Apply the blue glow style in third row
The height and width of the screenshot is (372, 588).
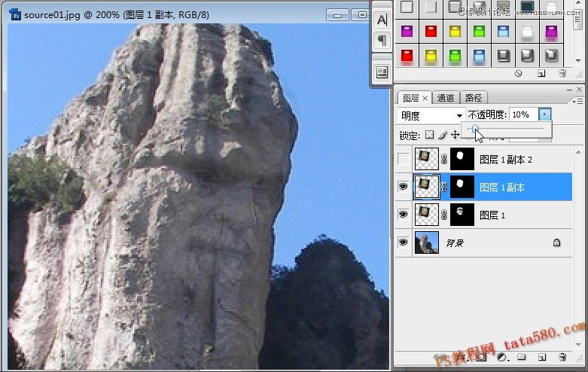[479, 56]
